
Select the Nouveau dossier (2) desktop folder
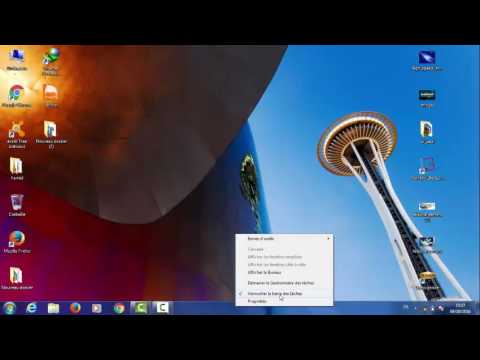pyautogui.click(x=51, y=134)
